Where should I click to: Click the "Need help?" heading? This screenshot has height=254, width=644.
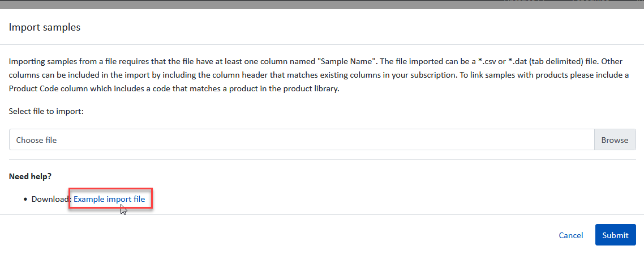tap(30, 176)
